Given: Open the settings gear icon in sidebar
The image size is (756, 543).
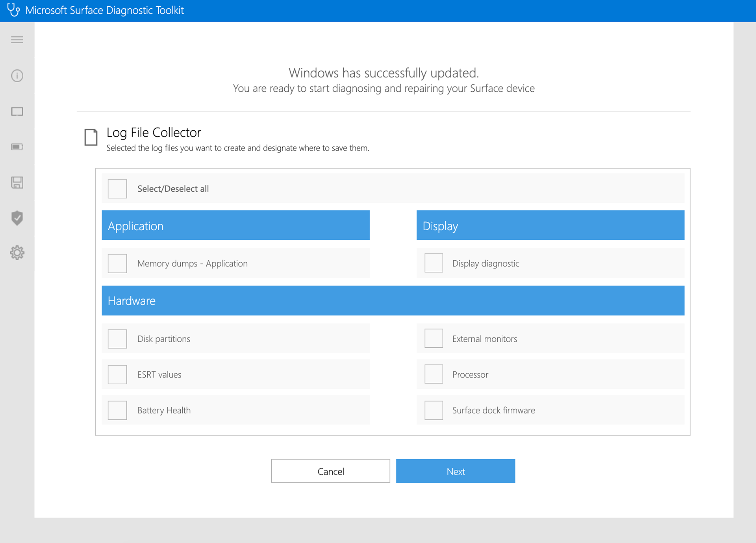Looking at the screenshot, I should [17, 252].
